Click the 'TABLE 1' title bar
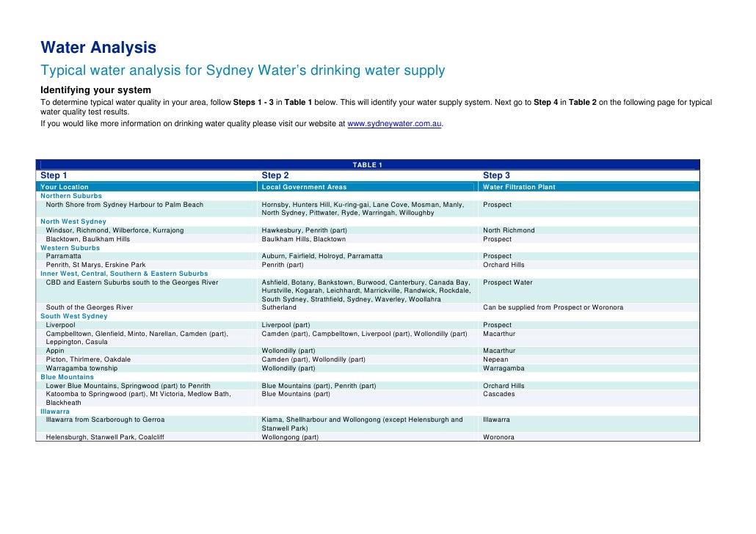Screen dimensions: 756x534 point(368,165)
